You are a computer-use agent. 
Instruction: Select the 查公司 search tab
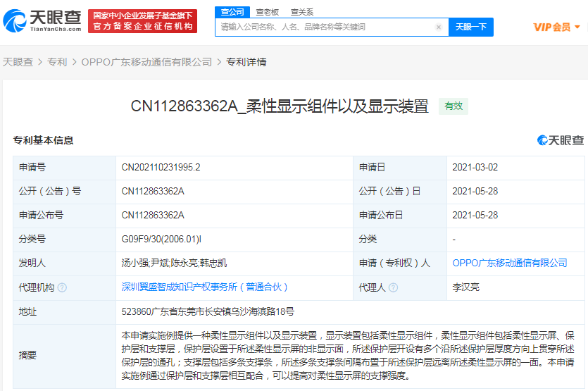[232, 12]
